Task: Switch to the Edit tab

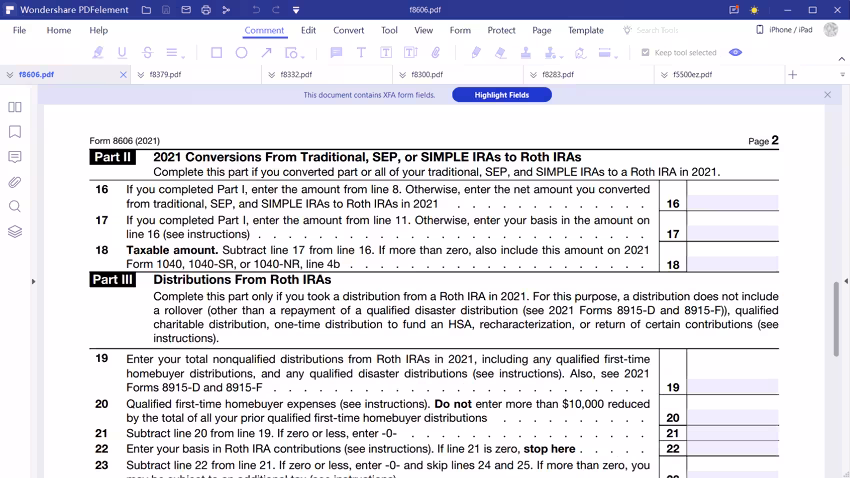Action: [x=308, y=30]
